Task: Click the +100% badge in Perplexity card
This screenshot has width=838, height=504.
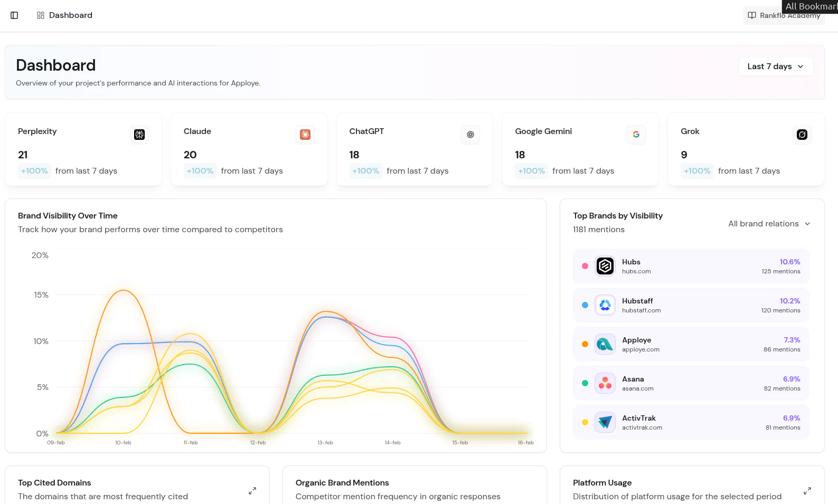Action: point(34,171)
